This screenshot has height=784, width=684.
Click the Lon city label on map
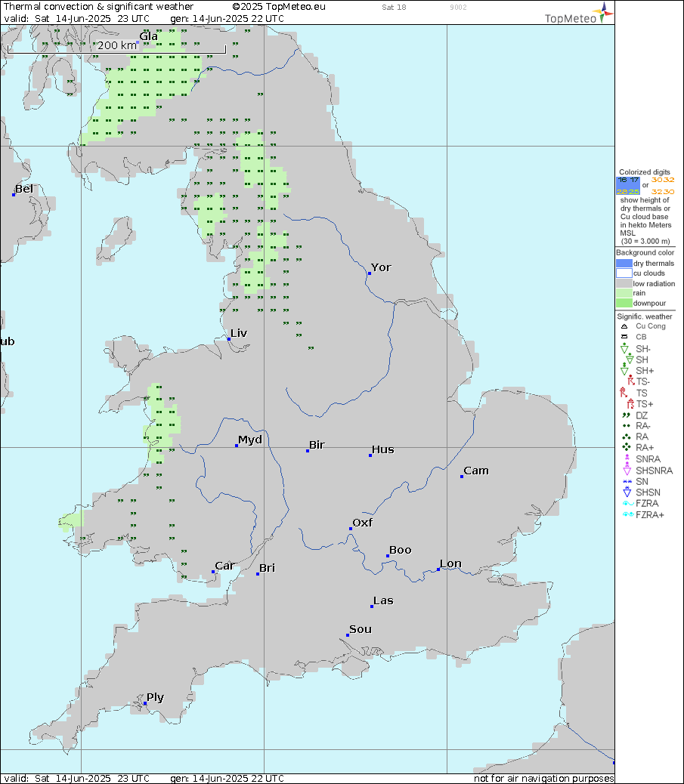point(450,563)
